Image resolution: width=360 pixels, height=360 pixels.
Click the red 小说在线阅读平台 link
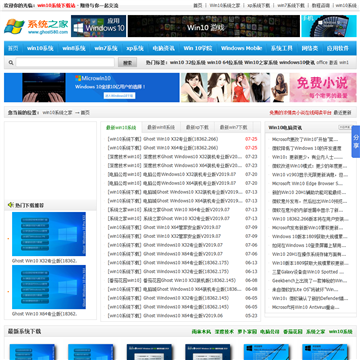(x=300, y=113)
